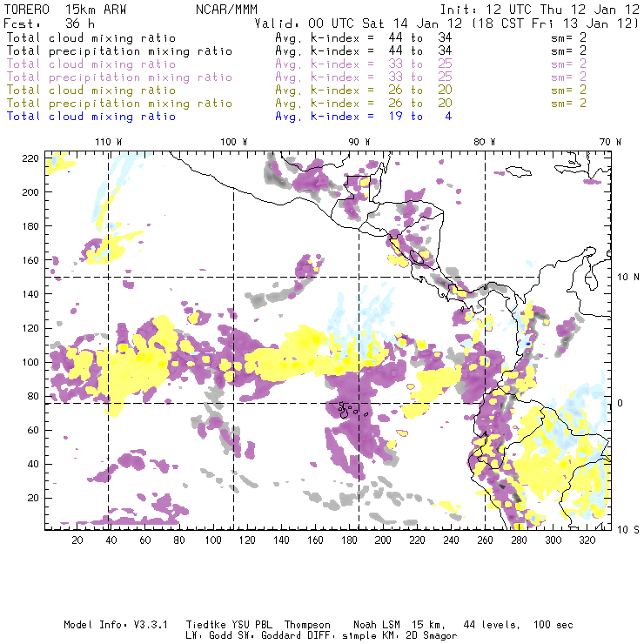Click the blue "Total cloud mixing ratio" legend line
The image size is (644, 644).
[91, 117]
